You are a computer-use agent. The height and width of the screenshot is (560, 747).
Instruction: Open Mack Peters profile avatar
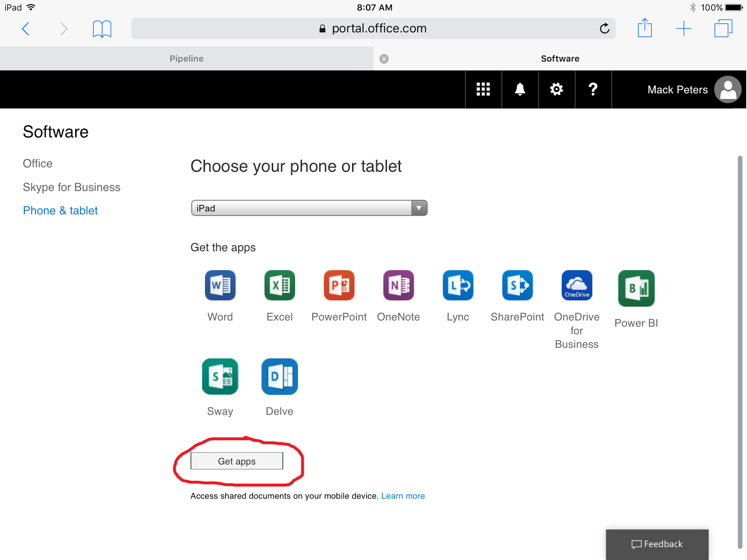point(728,89)
